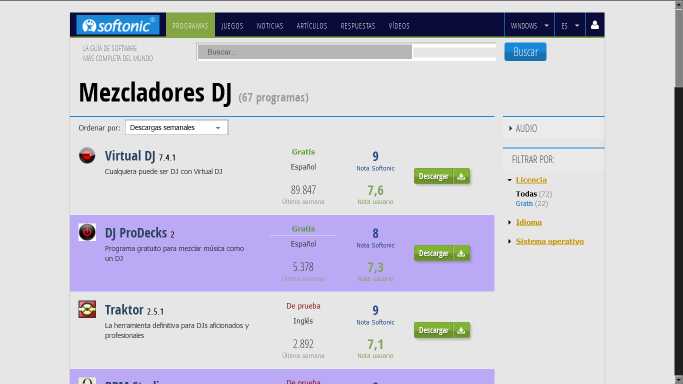The height and width of the screenshot is (384, 683).
Task: Open the Traktor title link
Action: tap(124, 310)
